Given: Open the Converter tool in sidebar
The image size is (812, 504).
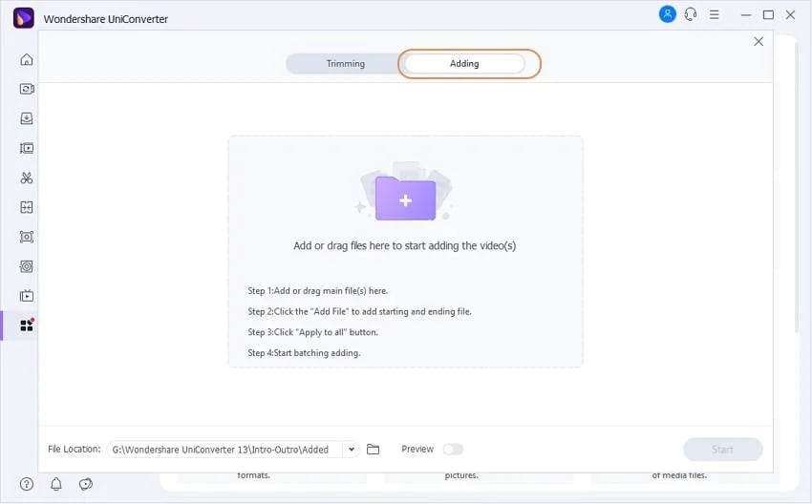Looking at the screenshot, I should [x=27, y=89].
